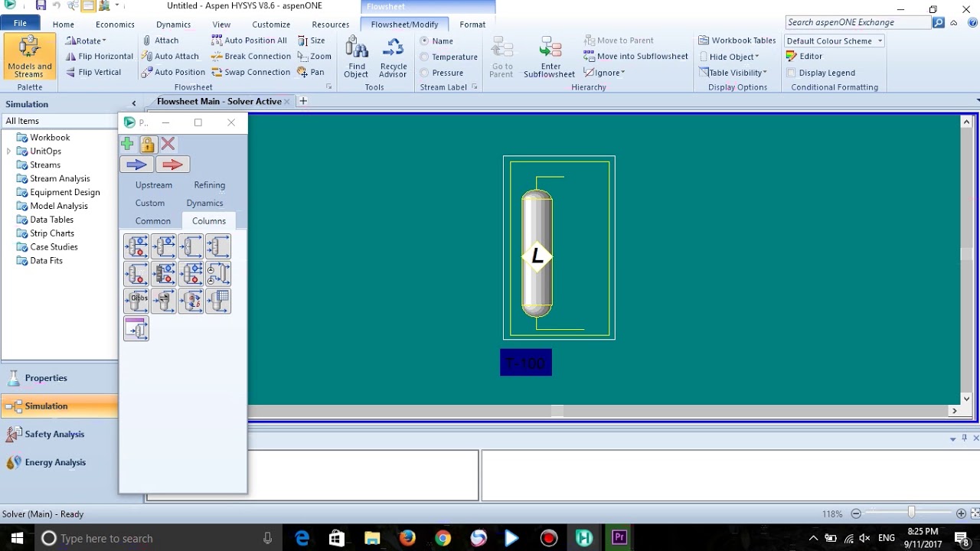Click the green plus icon in palette
This screenshot has height=551, width=980.
pyautogui.click(x=128, y=144)
